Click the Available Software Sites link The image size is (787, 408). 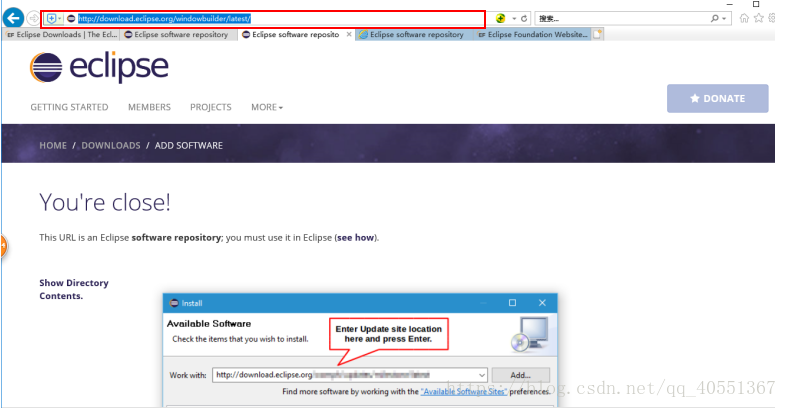tap(464, 391)
